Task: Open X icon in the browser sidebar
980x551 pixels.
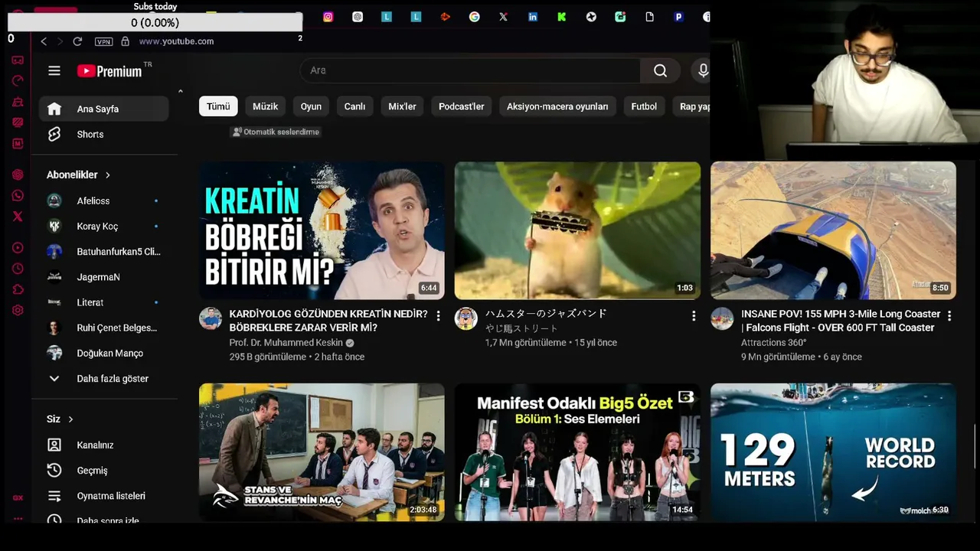Action: [x=18, y=217]
